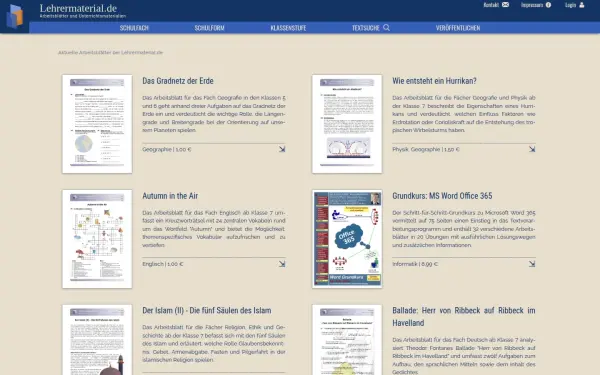This screenshot has width=600, height=375.
Task: Open the Klassenstufe menu
Action: (288, 28)
